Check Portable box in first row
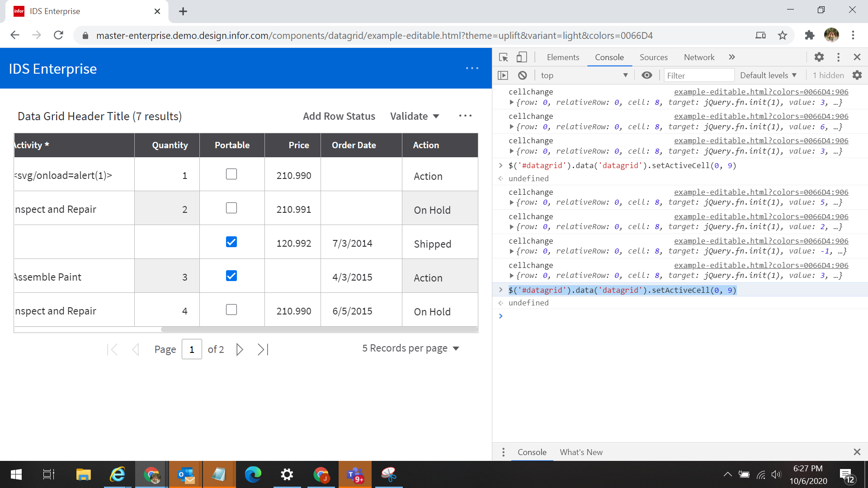This screenshot has height=488, width=868. click(x=231, y=174)
